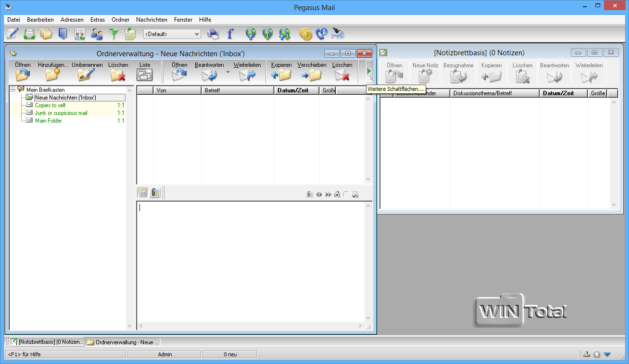Click Öffnen in the Notizbrettbasis toolbar
The height and width of the screenshot is (364, 629).
click(x=394, y=72)
